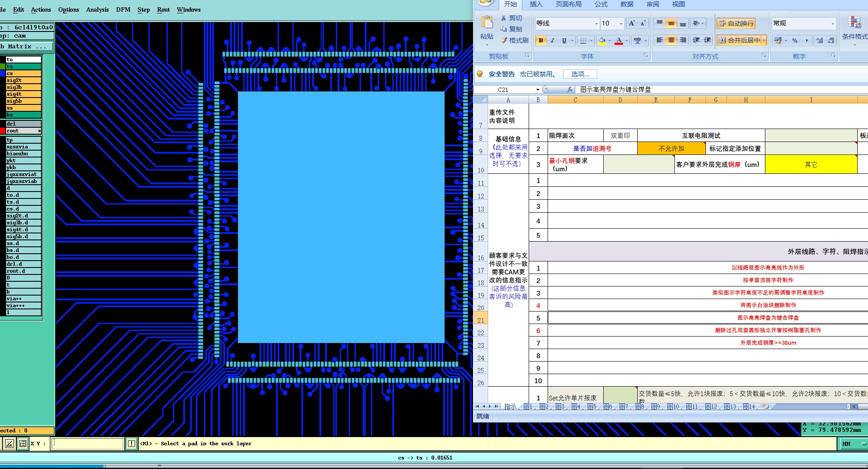Toggle display of the rout layer
The height and width of the screenshot is (469, 868).
click(3, 131)
